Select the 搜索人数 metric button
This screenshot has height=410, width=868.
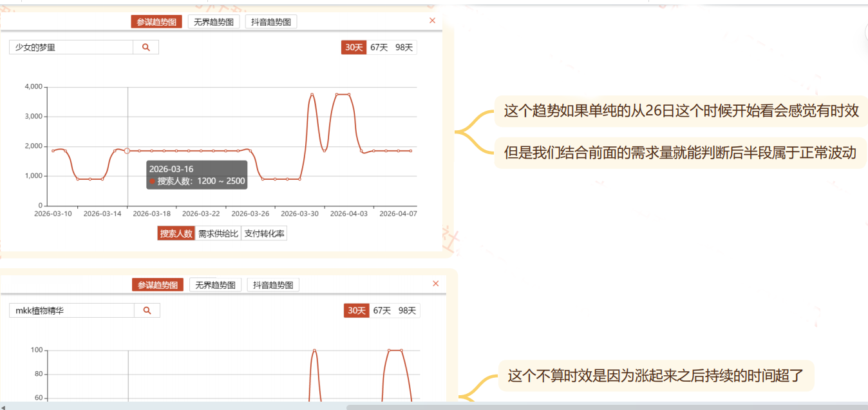(176, 233)
